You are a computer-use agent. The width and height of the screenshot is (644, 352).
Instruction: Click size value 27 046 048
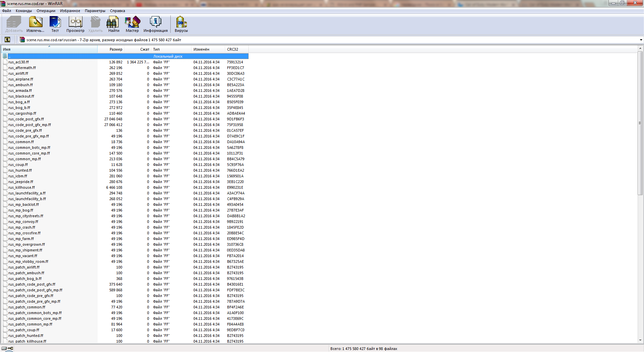[x=113, y=119]
